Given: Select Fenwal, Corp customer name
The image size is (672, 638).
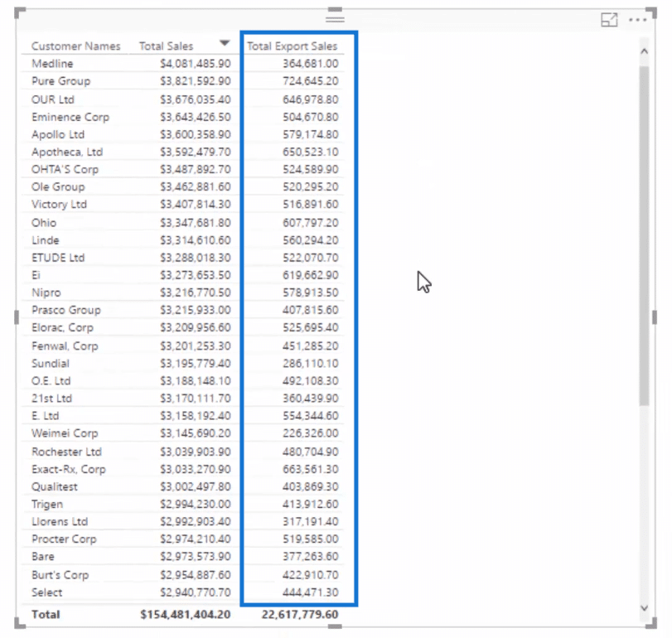Looking at the screenshot, I should click(x=65, y=346).
